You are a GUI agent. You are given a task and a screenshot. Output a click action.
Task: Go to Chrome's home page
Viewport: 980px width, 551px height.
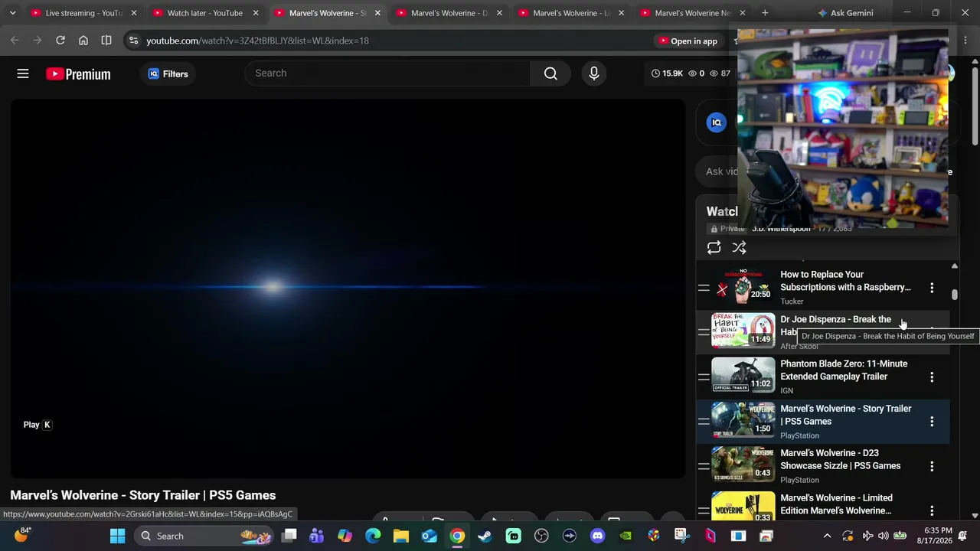pyautogui.click(x=83, y=41)
